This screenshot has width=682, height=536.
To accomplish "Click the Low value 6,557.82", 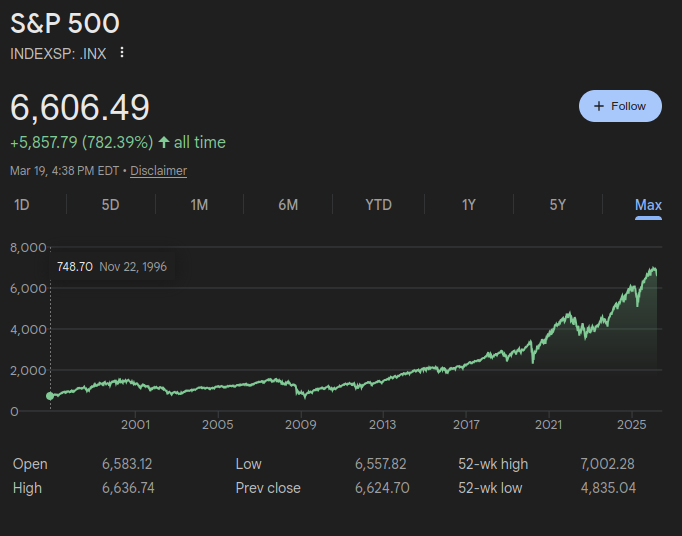I will tap(381, 464).
